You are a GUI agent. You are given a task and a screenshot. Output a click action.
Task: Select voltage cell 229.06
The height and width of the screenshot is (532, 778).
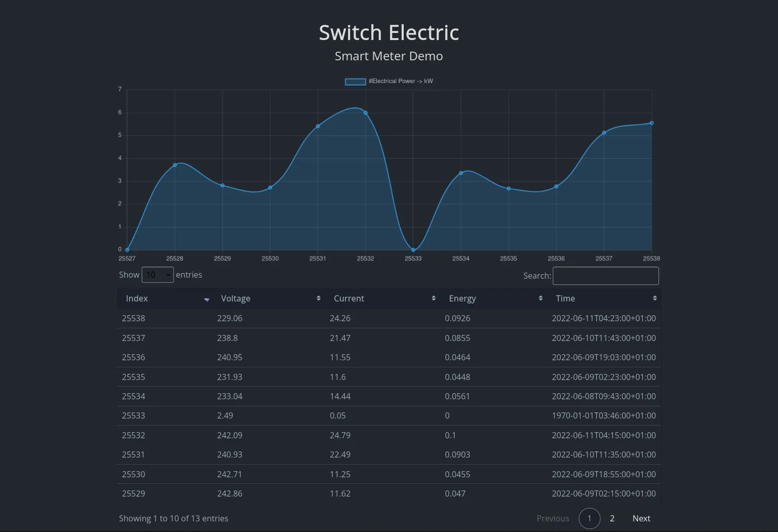click(230, 318)
